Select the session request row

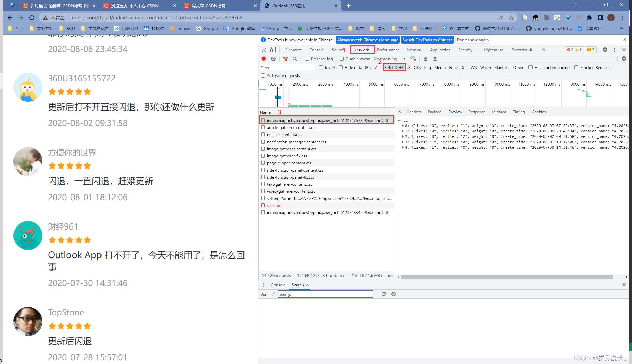[326, 205]
